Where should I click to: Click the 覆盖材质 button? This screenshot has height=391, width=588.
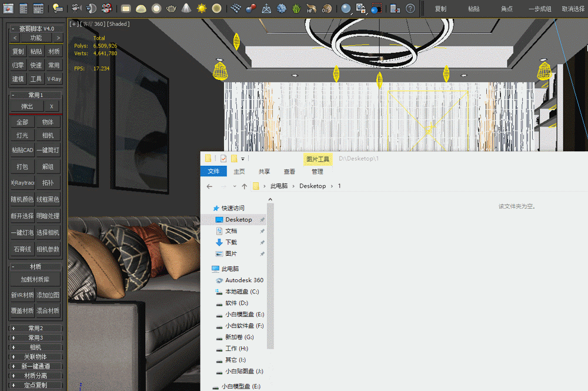point(22,311)
